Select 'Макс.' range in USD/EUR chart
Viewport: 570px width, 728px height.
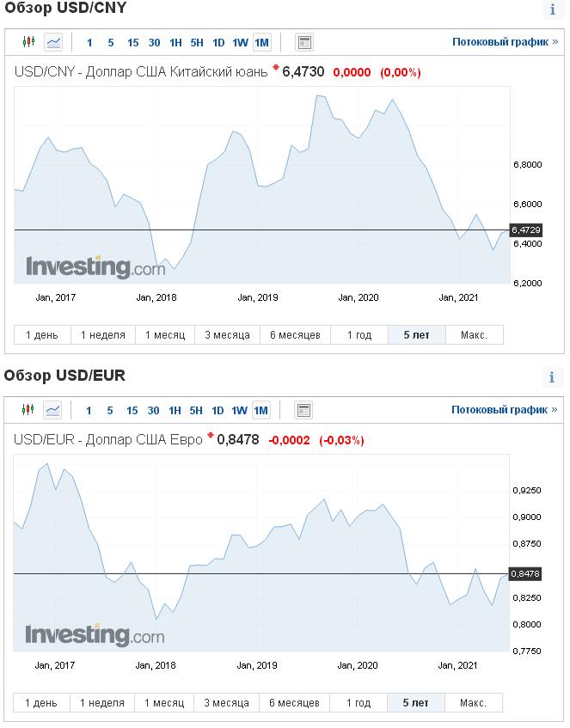[x=474, y=702]
